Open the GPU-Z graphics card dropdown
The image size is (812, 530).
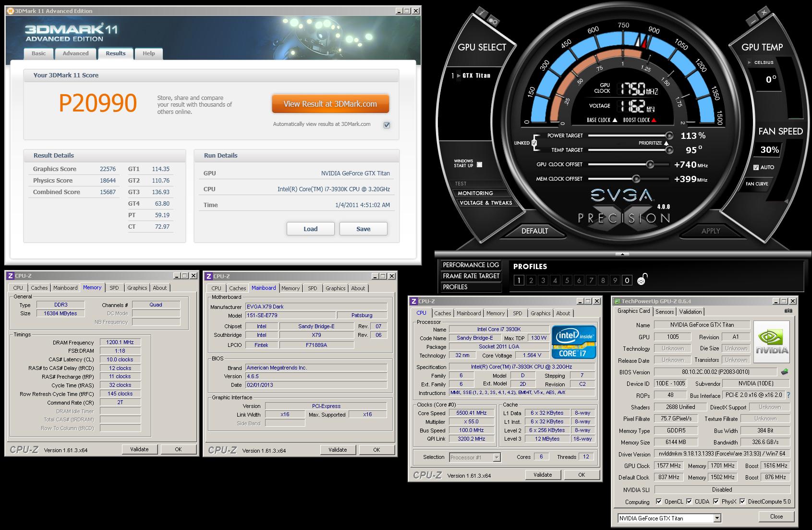click(717, 518)
